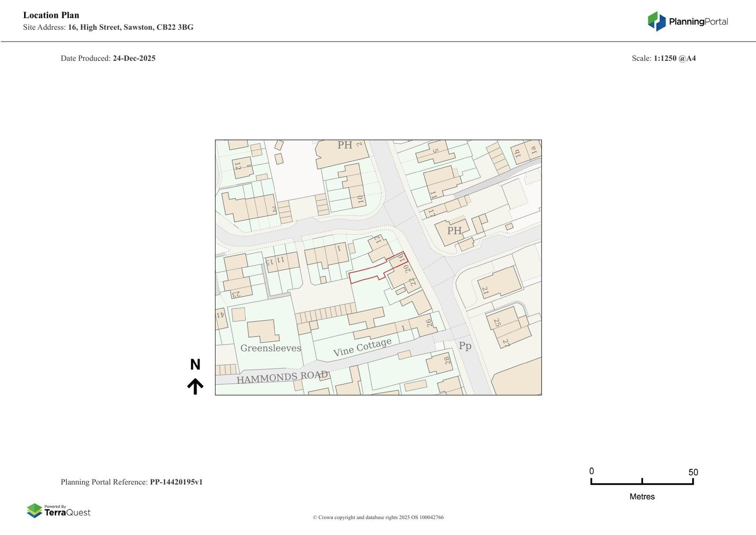Image resolution: width=756 pixels, height=535 pixels.
Task: Click the 'Pp' map marker label
Action: point(465,345)
